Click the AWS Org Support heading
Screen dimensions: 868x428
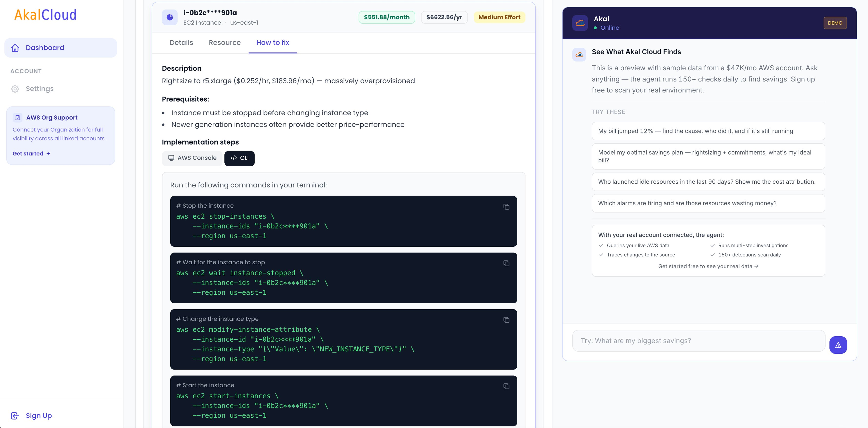(x=52, y=118)
